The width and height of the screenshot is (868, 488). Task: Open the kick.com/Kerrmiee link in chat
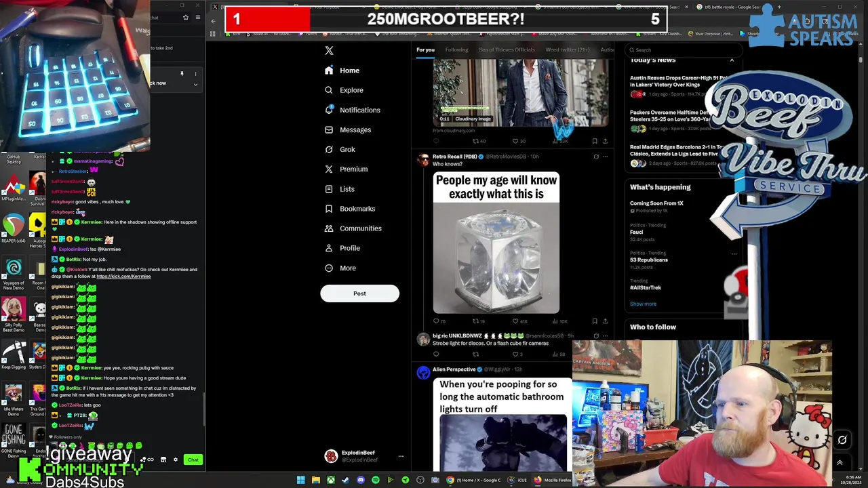[123, 277]
